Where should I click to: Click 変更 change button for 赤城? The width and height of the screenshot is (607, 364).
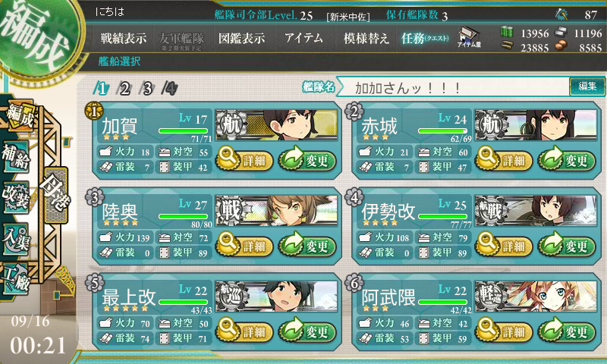click(567, 159)
